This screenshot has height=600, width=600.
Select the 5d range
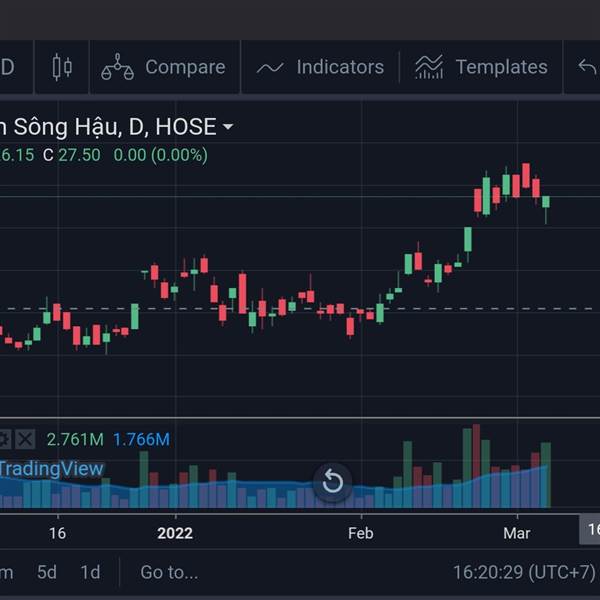pyautogui.click(x=47, y=572)
